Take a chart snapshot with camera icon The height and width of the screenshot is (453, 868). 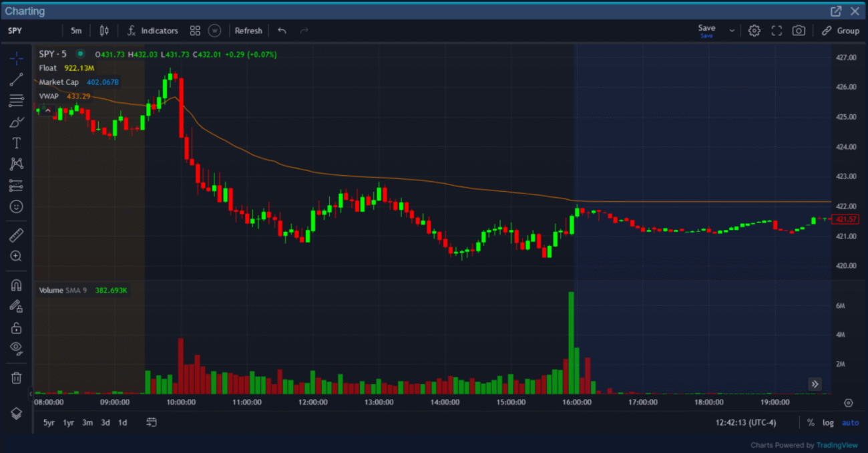click(x=798, y=31)
